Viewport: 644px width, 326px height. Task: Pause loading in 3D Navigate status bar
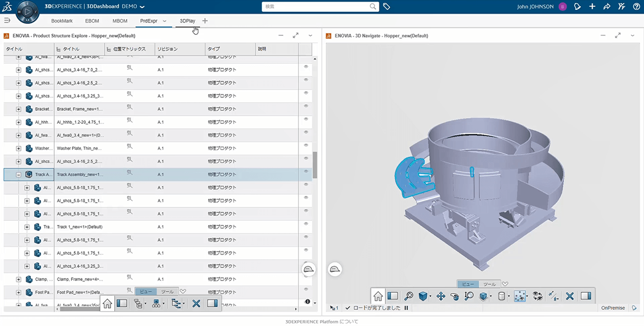(x=406, y=308)
